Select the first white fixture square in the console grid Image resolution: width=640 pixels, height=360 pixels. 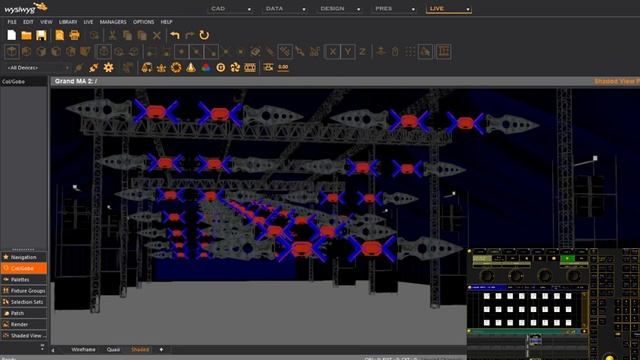coord(487,296)
